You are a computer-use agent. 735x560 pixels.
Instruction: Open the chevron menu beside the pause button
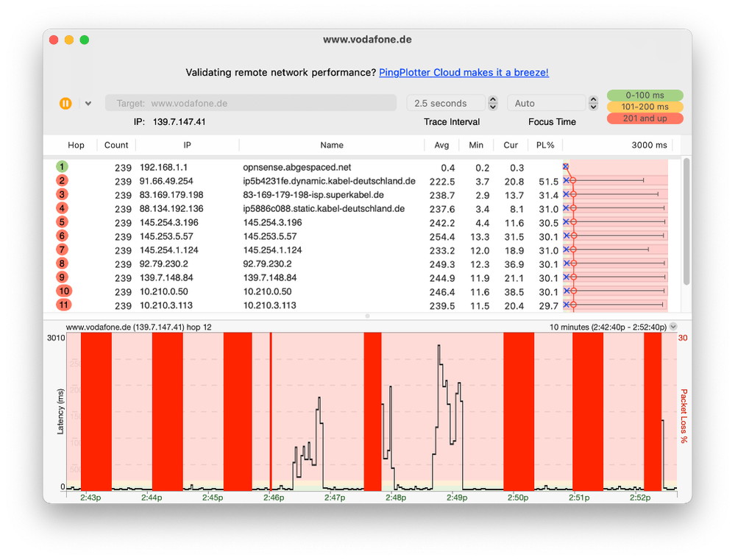[x=88, y=103]
